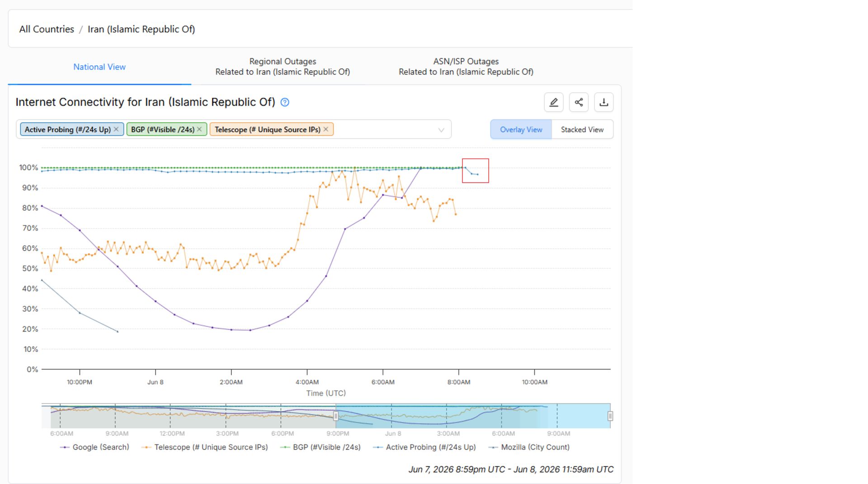Switch to Overlay View
The height and width of the screenshot is (484, 868).
tap(521, 129)
